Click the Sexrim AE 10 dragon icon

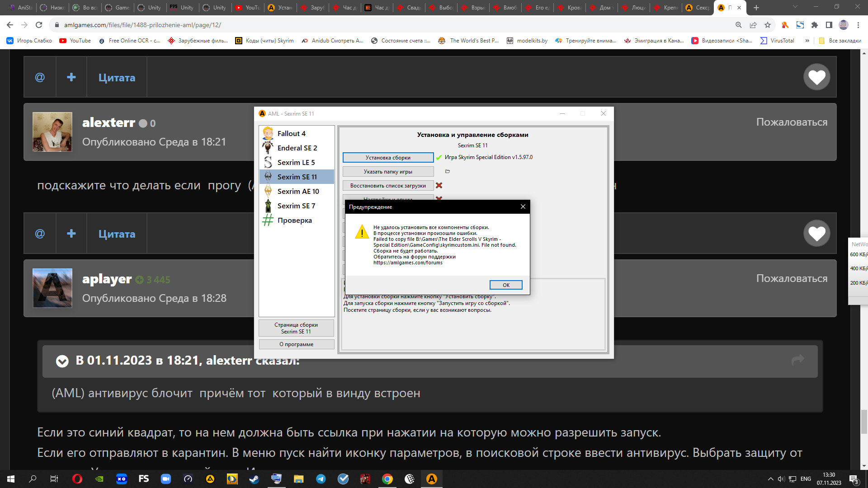268,191
